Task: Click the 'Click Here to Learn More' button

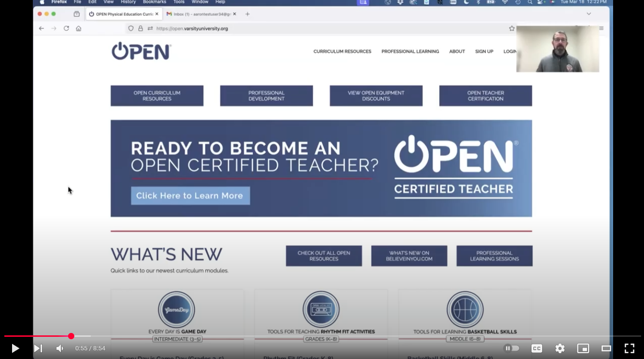Action: 190,195
